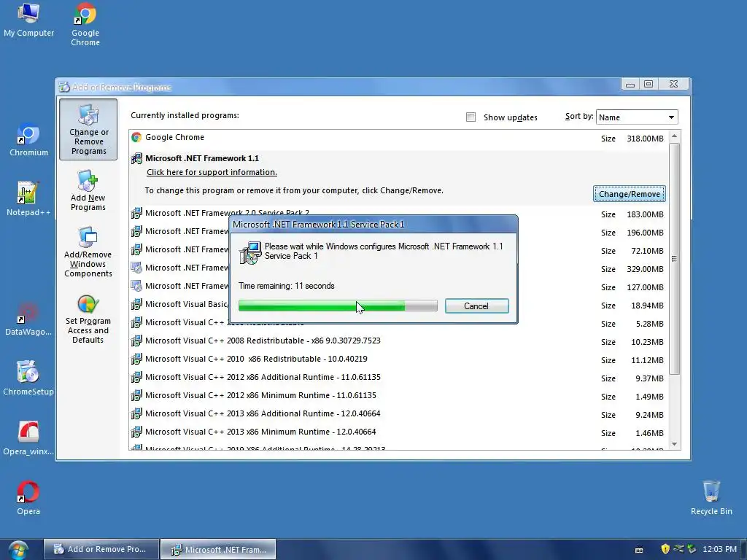Open Add/Remove Windows Components

[88, 252]
